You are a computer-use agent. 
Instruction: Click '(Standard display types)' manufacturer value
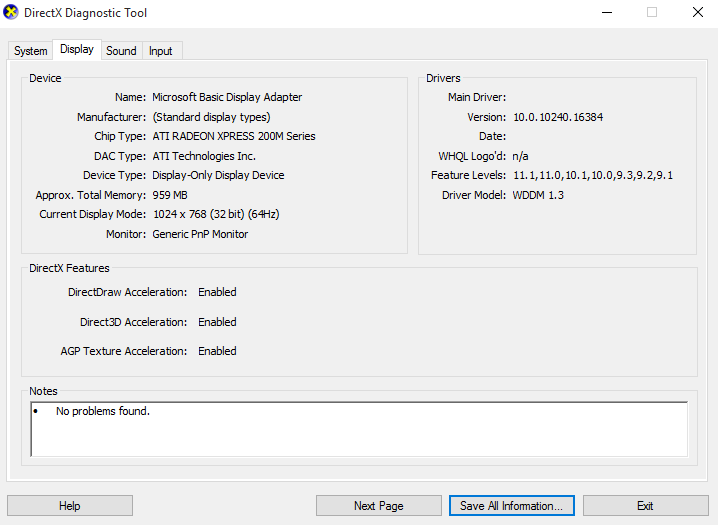[212, 117]
